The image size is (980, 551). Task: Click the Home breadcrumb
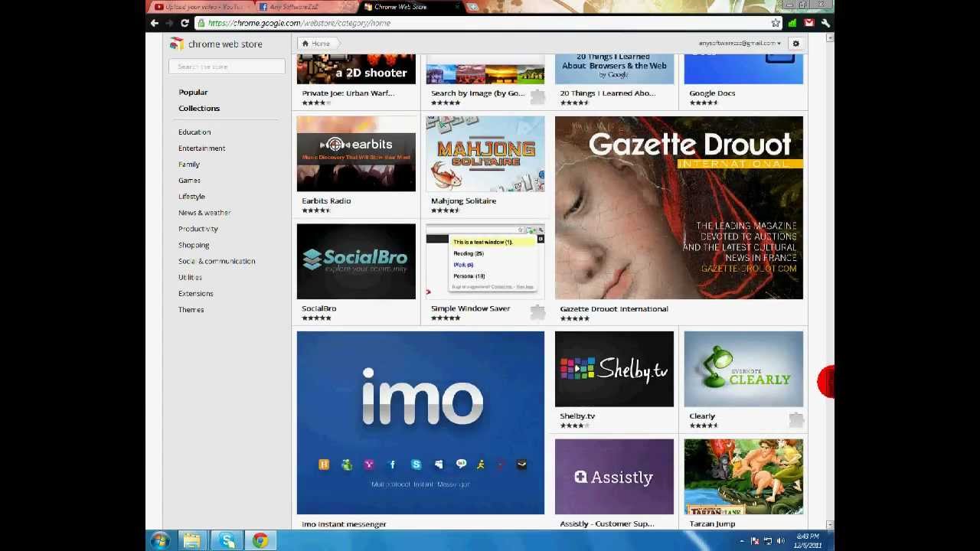pos(316,44)
